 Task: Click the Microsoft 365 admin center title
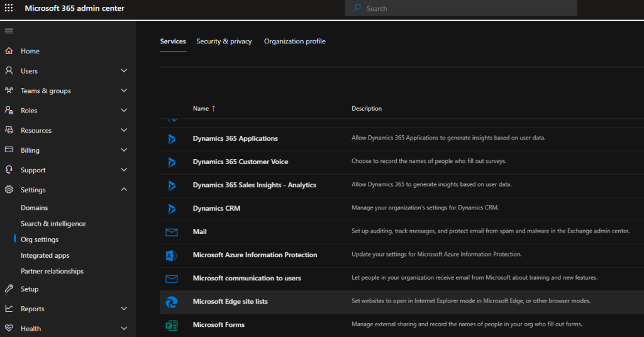point(74,8)
